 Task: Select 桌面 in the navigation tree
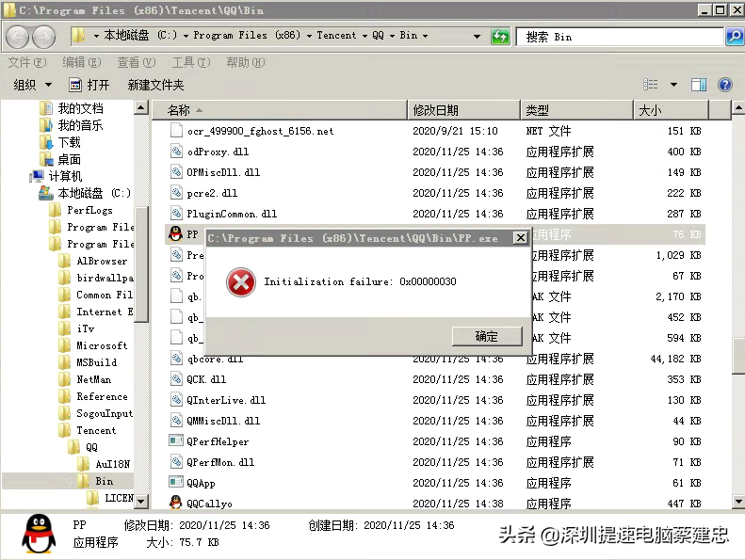[69, 160]
